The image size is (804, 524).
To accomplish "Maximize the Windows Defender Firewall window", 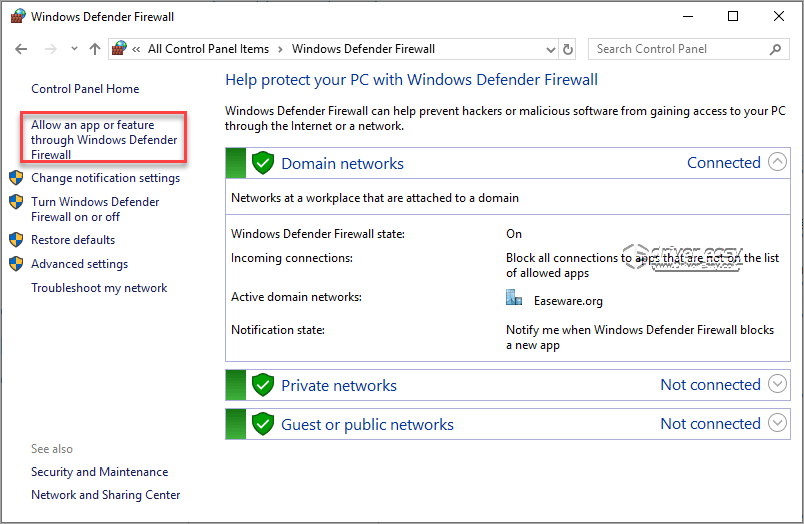I will coord(733,16).
